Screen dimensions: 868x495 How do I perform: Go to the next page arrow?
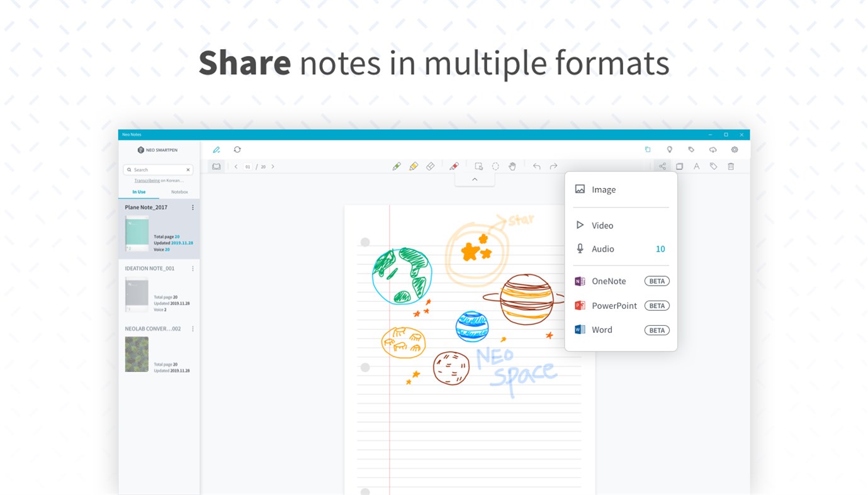tap(273, 165)
